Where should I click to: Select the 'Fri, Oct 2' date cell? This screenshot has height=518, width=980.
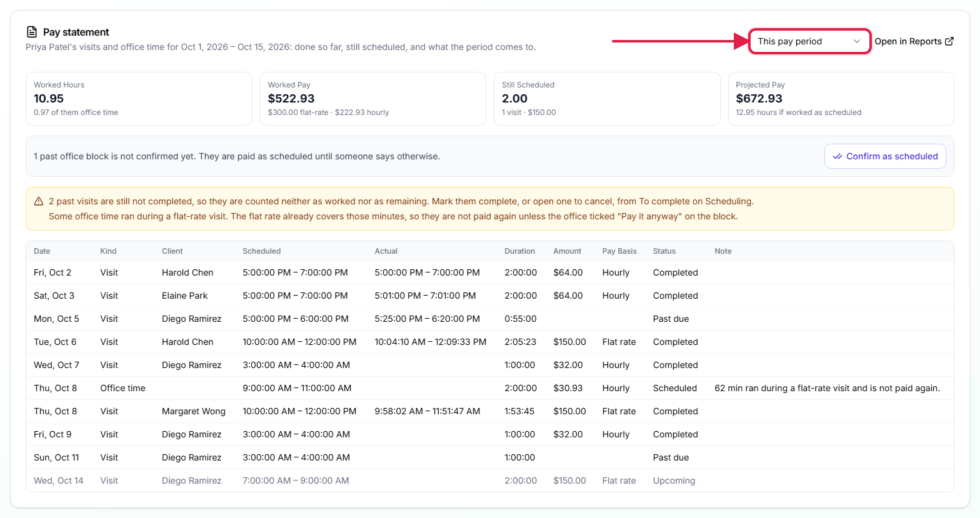click(x=52, y=272)
